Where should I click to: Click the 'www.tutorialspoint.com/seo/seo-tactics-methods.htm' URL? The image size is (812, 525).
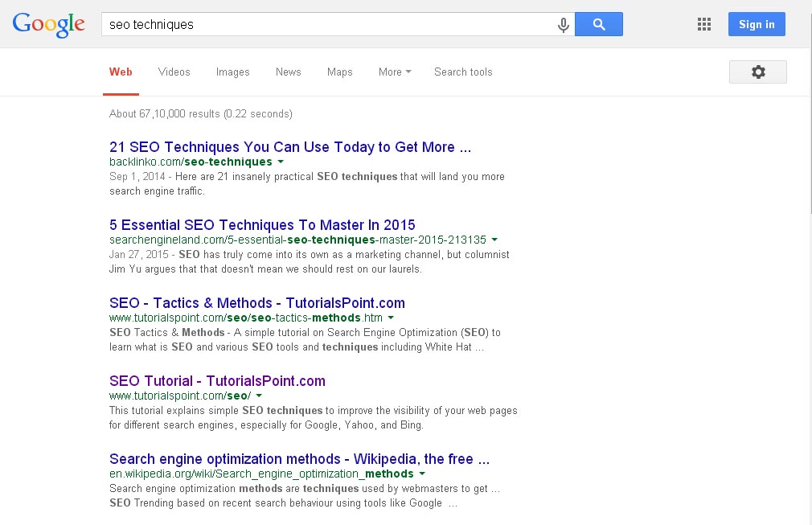246,318
